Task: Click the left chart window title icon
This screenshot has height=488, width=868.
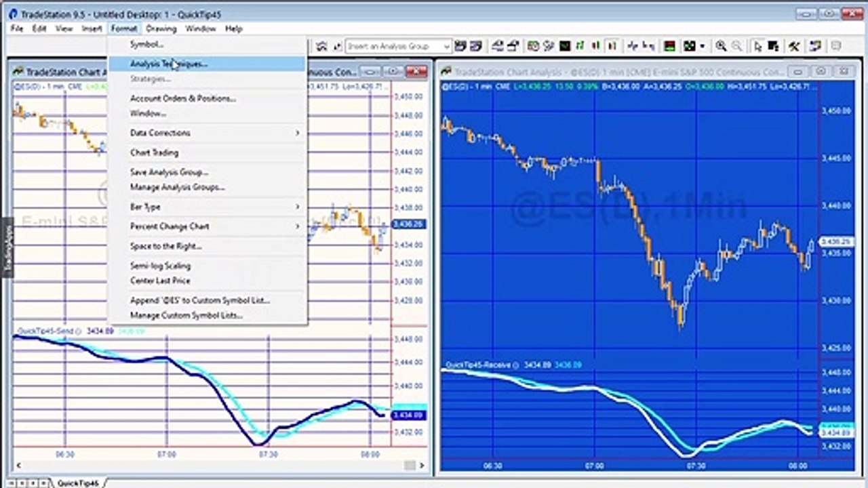Action: pyautogui.click(x=18, y=72)
